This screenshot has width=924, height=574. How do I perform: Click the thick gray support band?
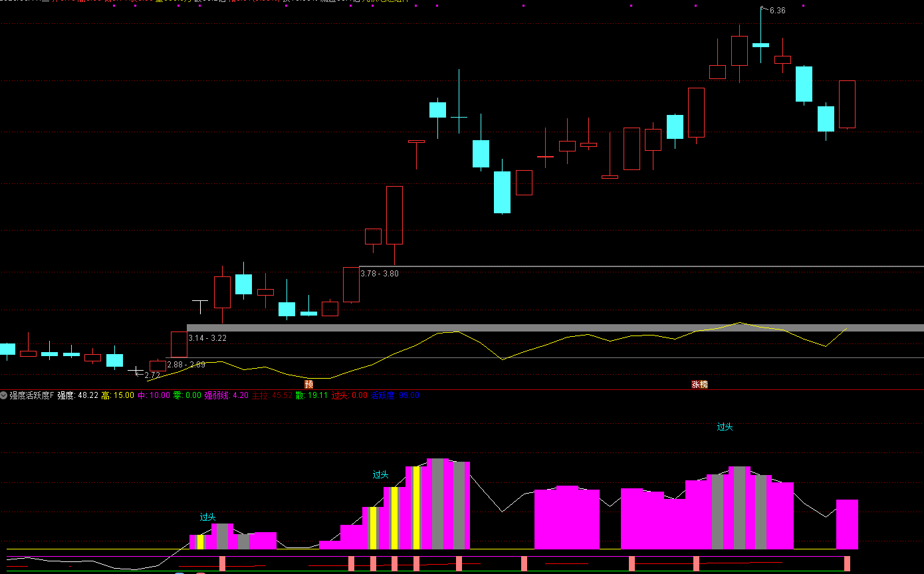[x=532, y=328]
